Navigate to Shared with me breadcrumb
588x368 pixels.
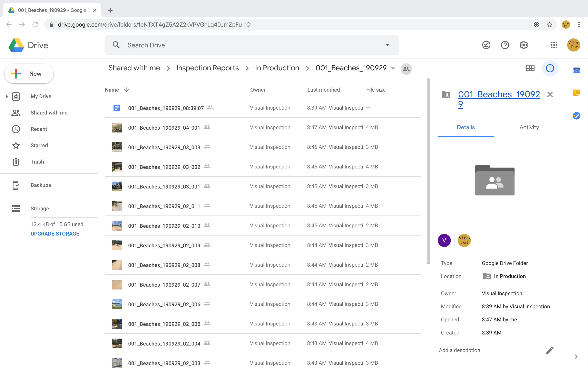134,68
